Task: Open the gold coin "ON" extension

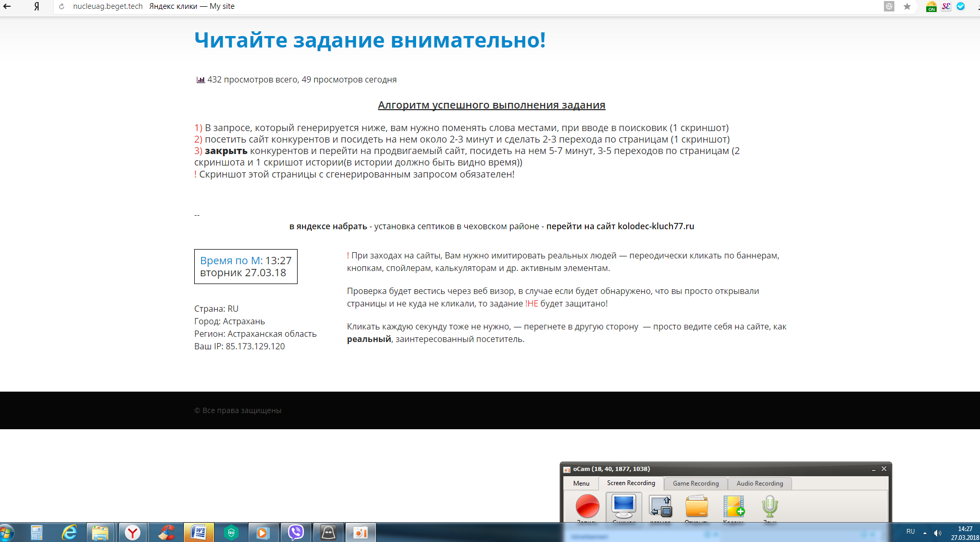Action: pos(931,7)
